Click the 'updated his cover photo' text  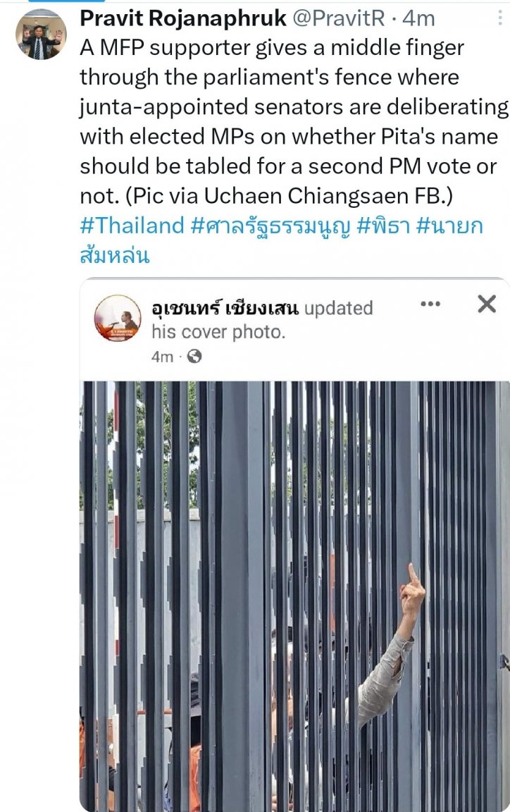point(262,320)
